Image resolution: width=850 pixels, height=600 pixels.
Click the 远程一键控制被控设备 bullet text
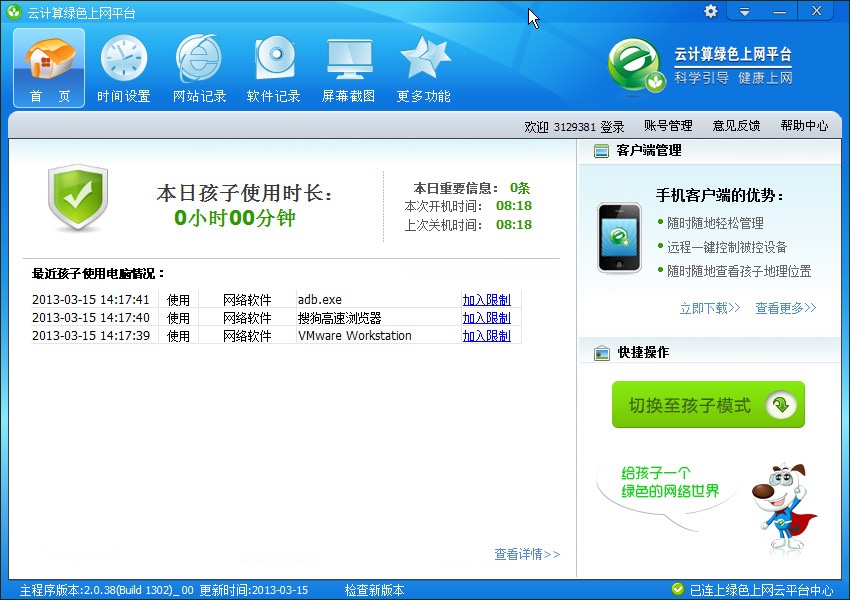[x=727, y=247]
